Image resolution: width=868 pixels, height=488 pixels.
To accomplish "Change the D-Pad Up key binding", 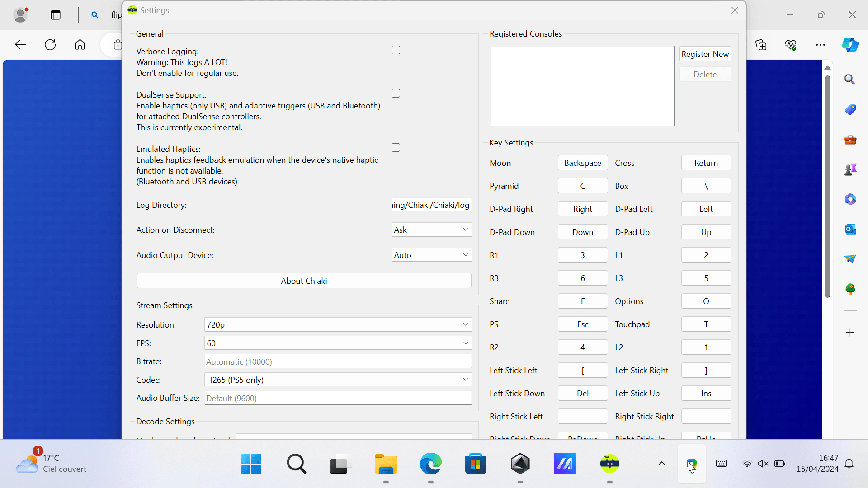I will coord(706,232).
